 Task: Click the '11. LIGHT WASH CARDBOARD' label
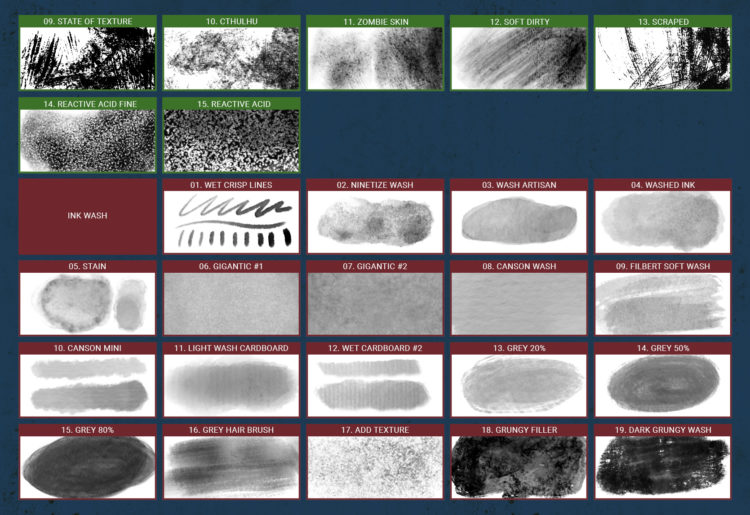232,348
